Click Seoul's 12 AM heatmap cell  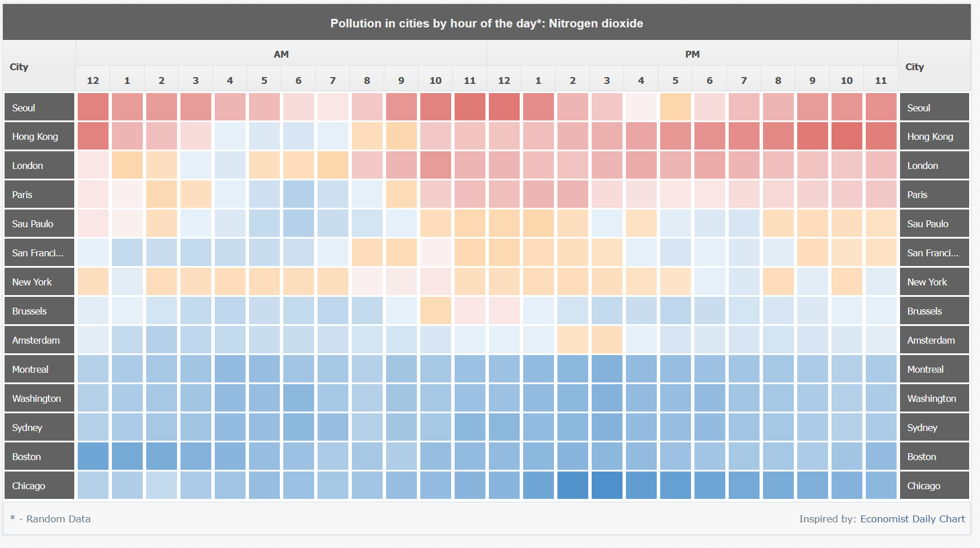(x=93, y=107)
